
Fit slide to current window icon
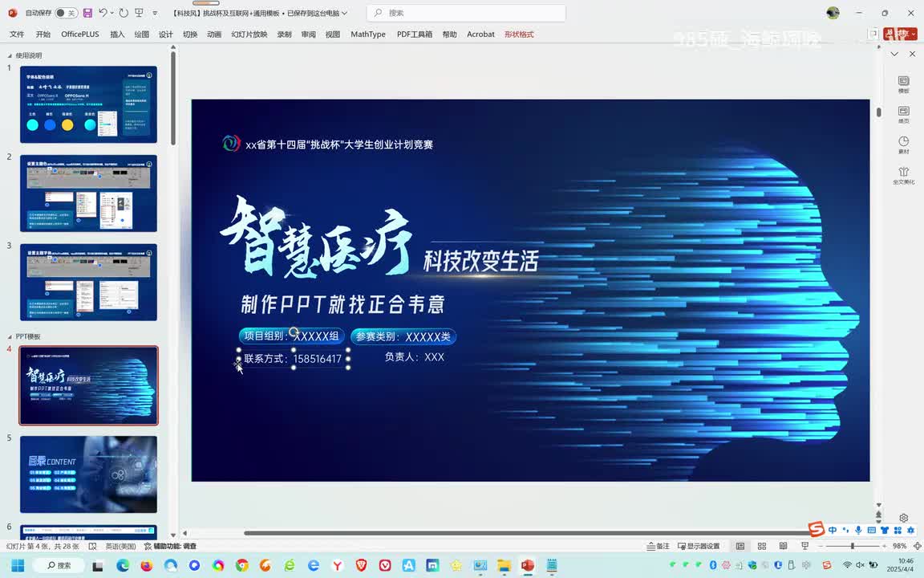point(917,546)
